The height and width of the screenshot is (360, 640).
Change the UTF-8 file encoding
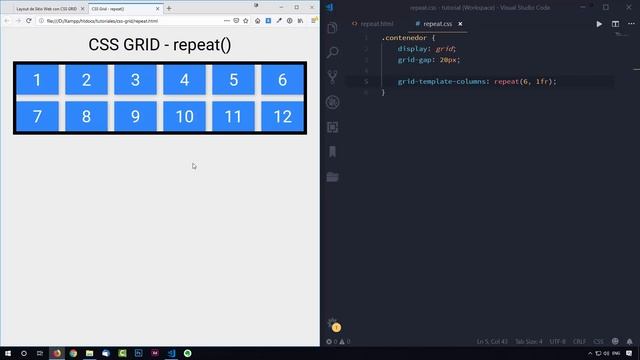pyautogui.click(x=558, y=342)
